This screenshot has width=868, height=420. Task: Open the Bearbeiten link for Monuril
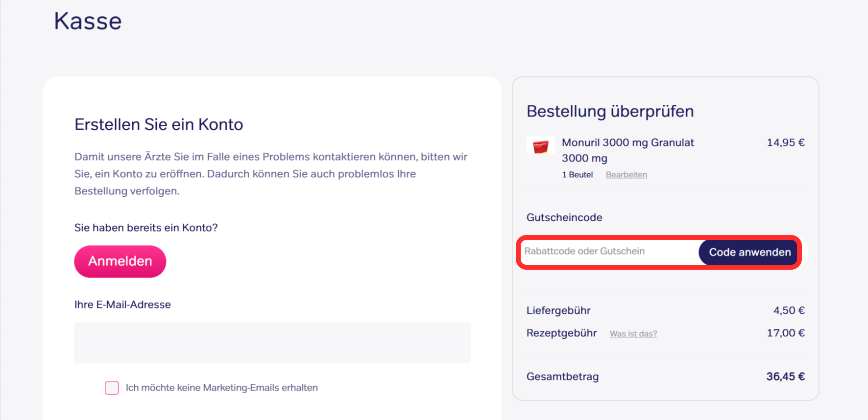626,175
